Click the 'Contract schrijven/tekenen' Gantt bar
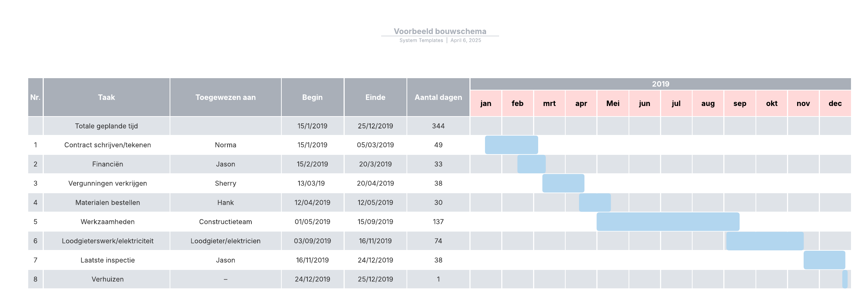 511,145
